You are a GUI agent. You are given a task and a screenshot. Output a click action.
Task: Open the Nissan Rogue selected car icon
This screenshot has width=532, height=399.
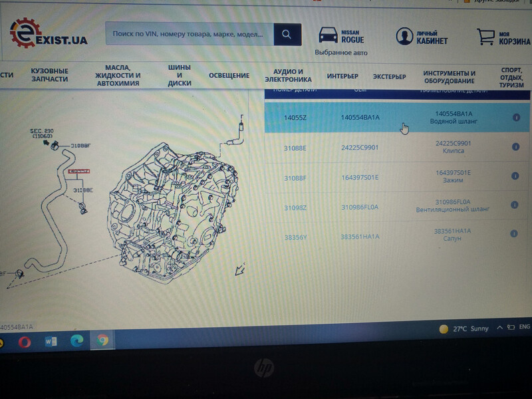(x=327, y=36)
